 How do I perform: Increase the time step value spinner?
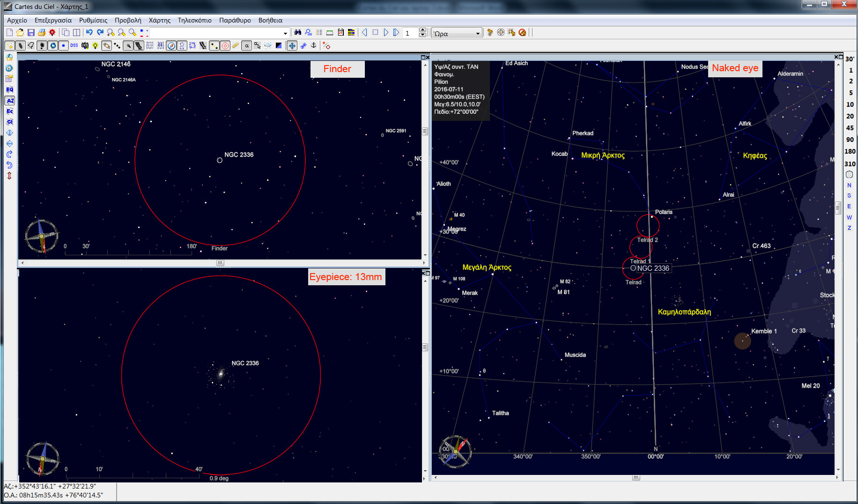click(x=422, y=30)
